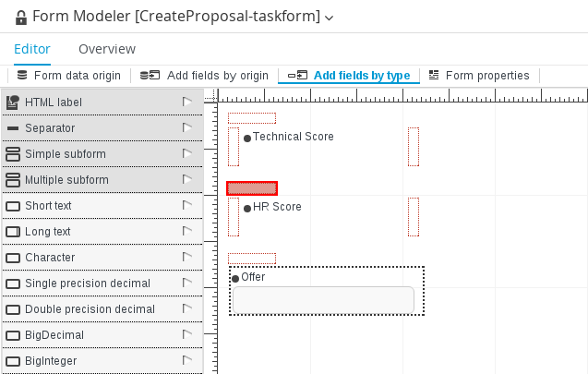The height and width of the screenshot is (374, 588).
Task: Switch to the Overview tab
Action: [x=107, y=49]
